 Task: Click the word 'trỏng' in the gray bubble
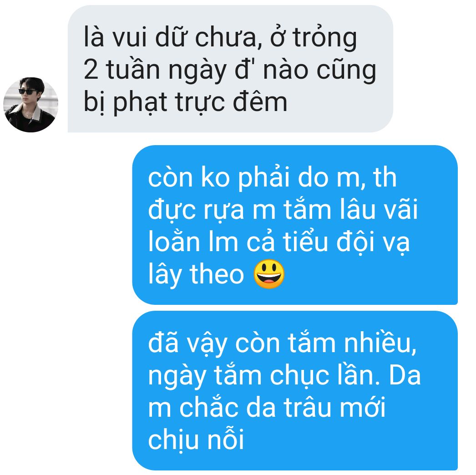(324, 39)
